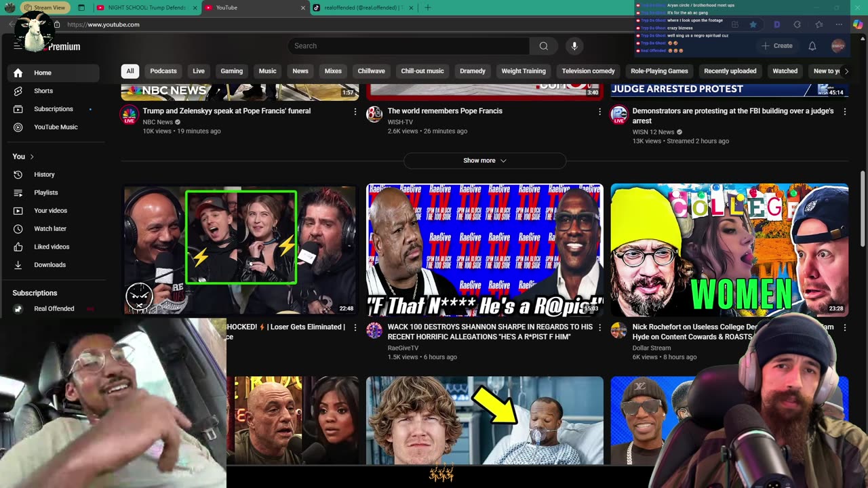
Task: Click the Home icon in sidebar
Action: point(18,73)
